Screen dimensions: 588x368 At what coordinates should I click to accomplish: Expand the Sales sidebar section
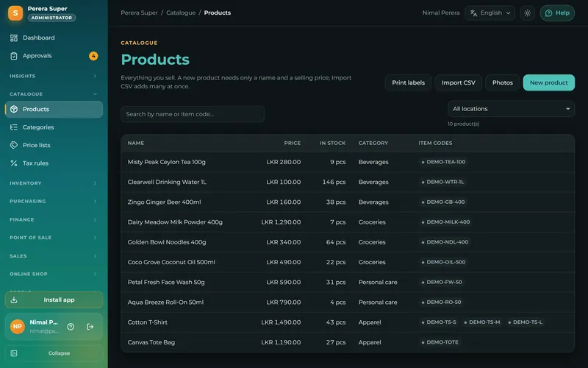tap(54, 256)
